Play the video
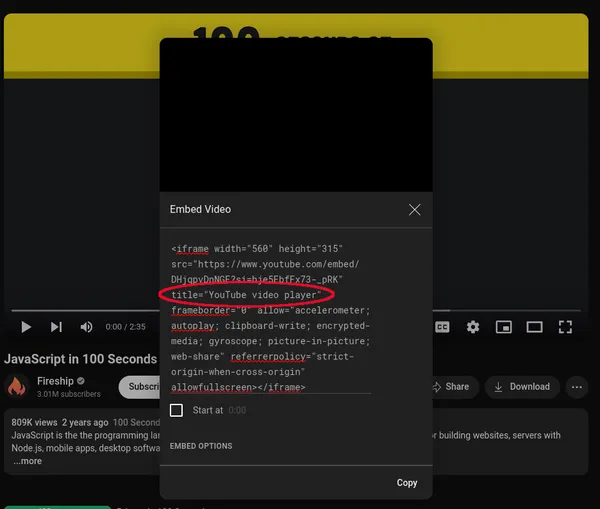The image size is (600, 509). click(x=26, y=327)
